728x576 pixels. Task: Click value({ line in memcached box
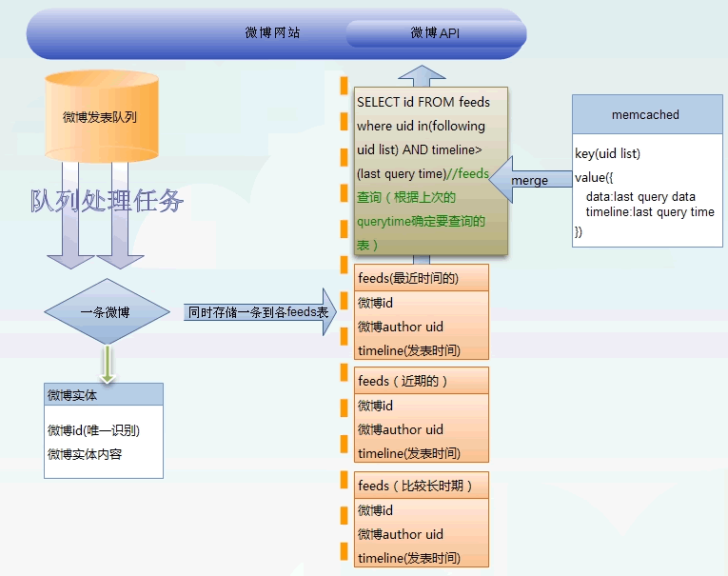(x=594, y=177)
